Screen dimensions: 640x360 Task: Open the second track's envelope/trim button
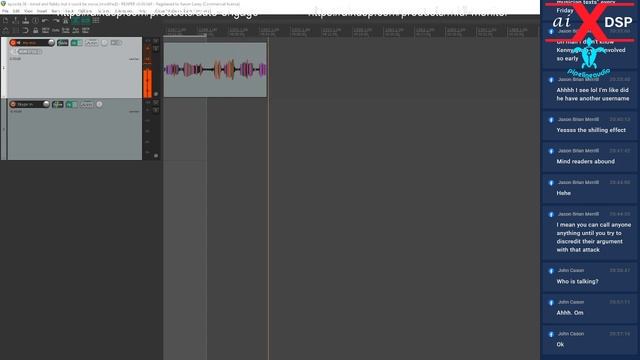[x=87, y=104]
